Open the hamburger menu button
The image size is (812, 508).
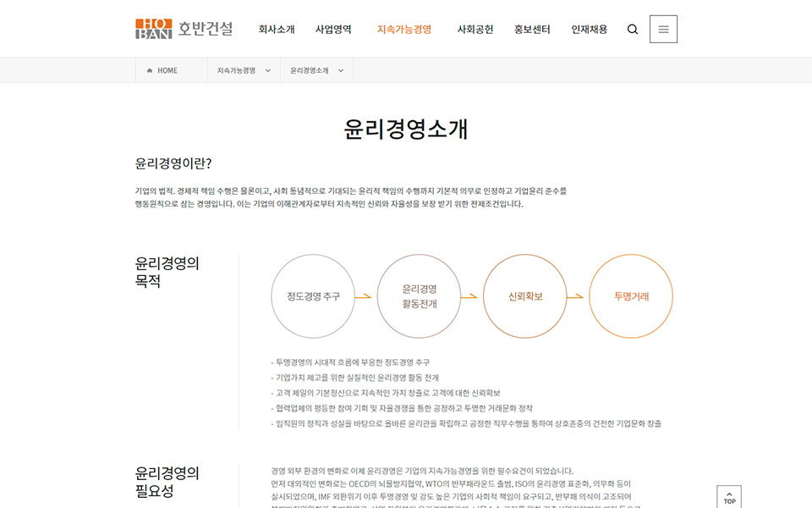click(663, 30)
